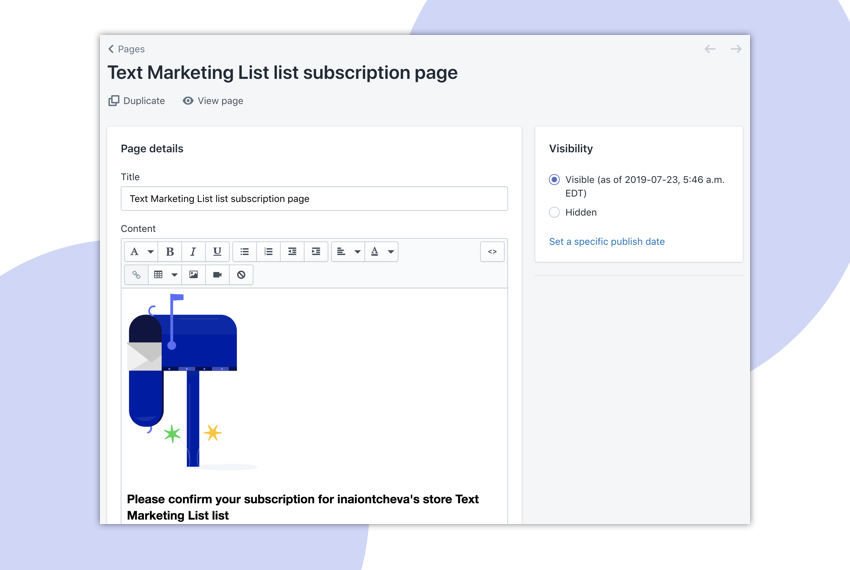Open the text color dropdown
Screen dimensions: 850x570
coord(381,252)
